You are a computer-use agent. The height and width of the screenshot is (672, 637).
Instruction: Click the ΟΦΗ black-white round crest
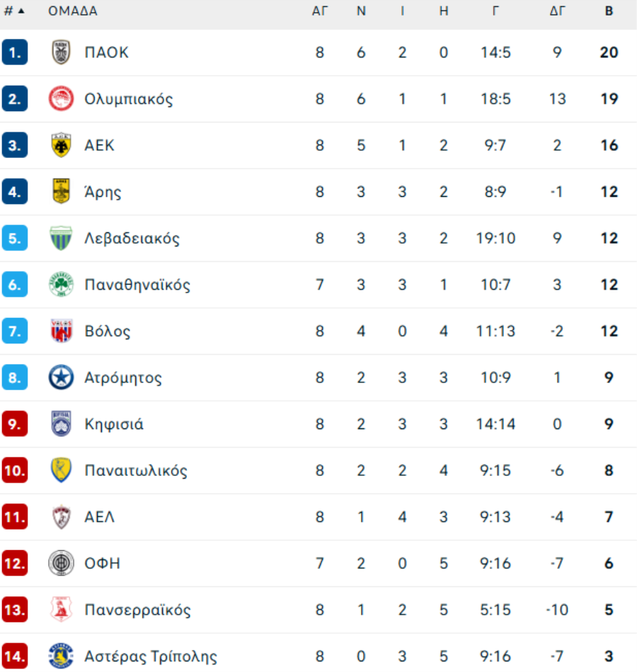pos(61,564)
